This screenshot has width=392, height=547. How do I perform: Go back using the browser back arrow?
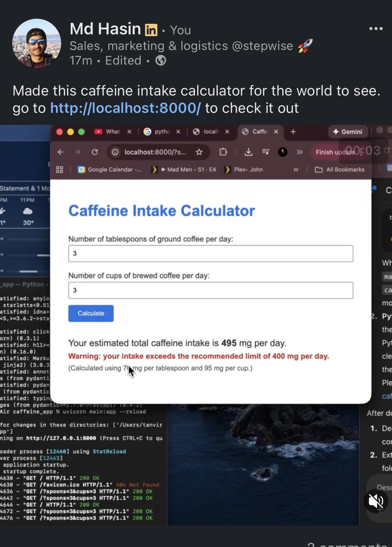60,152
